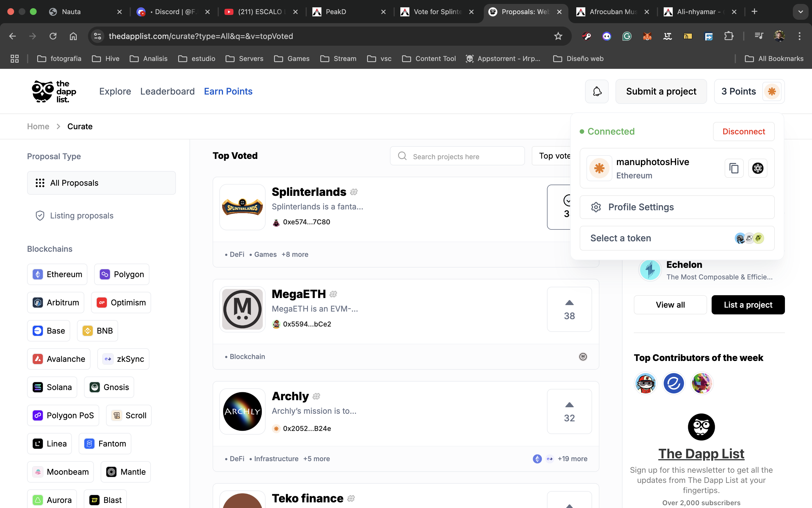Open the Aurora chain filter
Image resolution: width=812 pixels, height=508 pixels.
pos(52,500)
